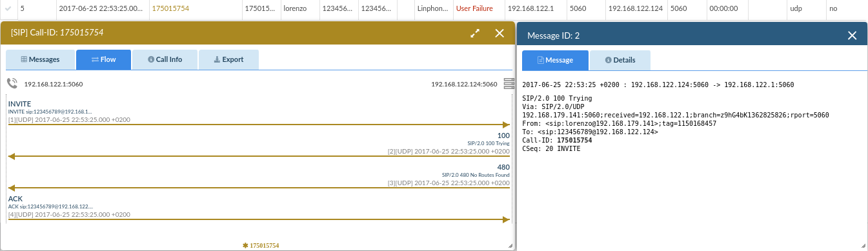Image resolution: width=868 pixels, height=251 pixels.
Task: Close the Message ID: 2 panel
Action: pos(852,35)
